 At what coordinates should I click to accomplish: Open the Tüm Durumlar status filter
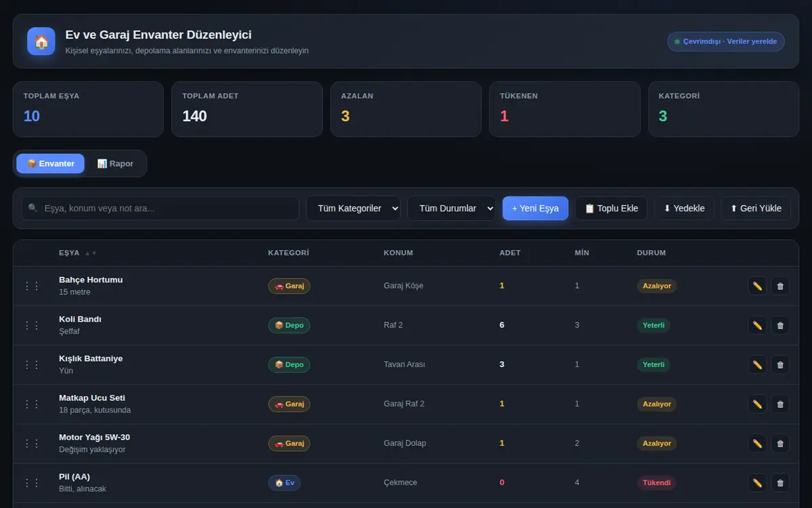(451, 209)
